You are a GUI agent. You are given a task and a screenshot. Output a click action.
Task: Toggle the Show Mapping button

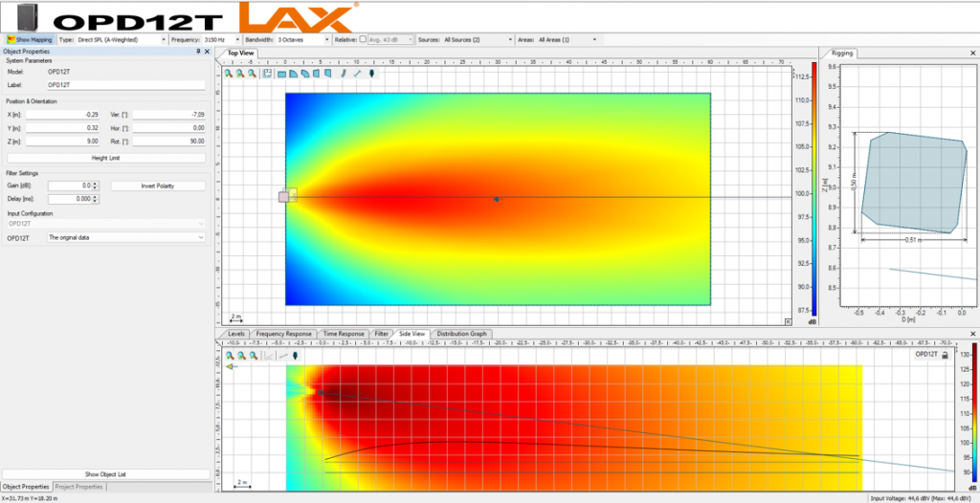pos(30,39)
